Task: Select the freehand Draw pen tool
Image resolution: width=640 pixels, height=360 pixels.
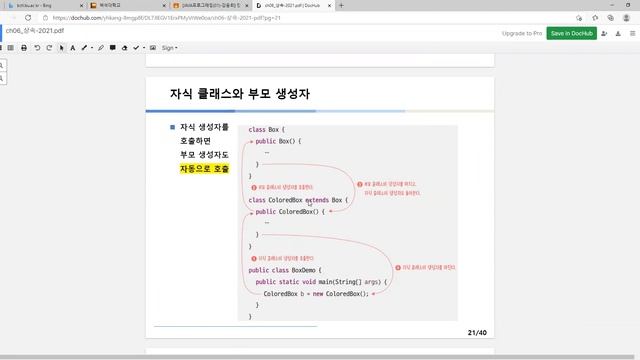Action: tap(84, 48)
